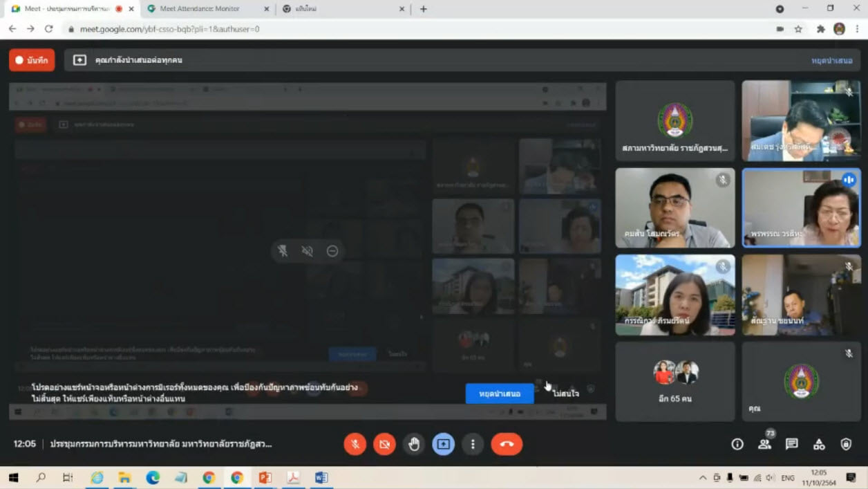868x489 pixels.
Task: Open more options three-dot menu in Meet
Action: [x=473, y=444]
